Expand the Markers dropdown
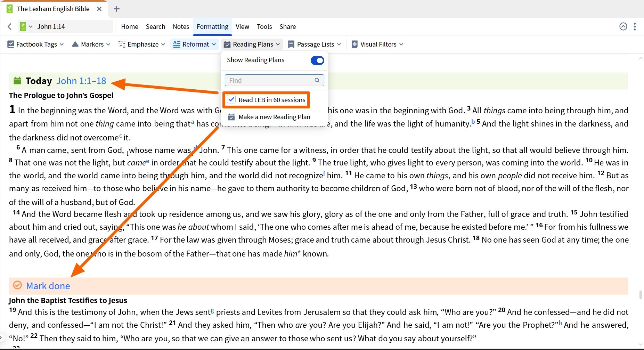The height and width of the screenshot is (350, 644). (108, 44)
